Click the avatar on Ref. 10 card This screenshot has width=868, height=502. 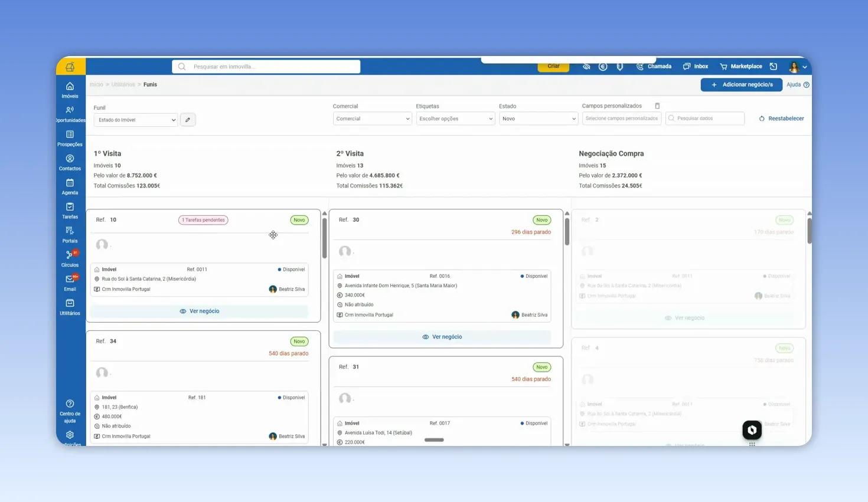(x=102, y=244)
